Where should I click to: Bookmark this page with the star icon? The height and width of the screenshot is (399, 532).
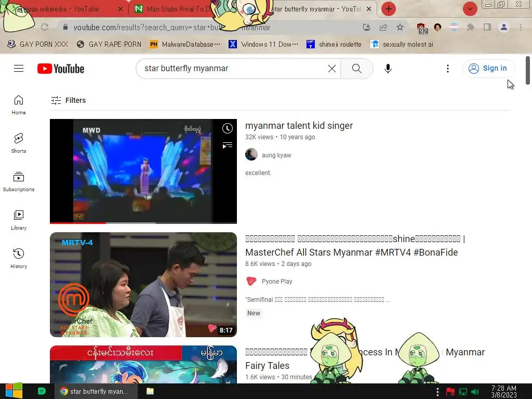click(400, 27)
